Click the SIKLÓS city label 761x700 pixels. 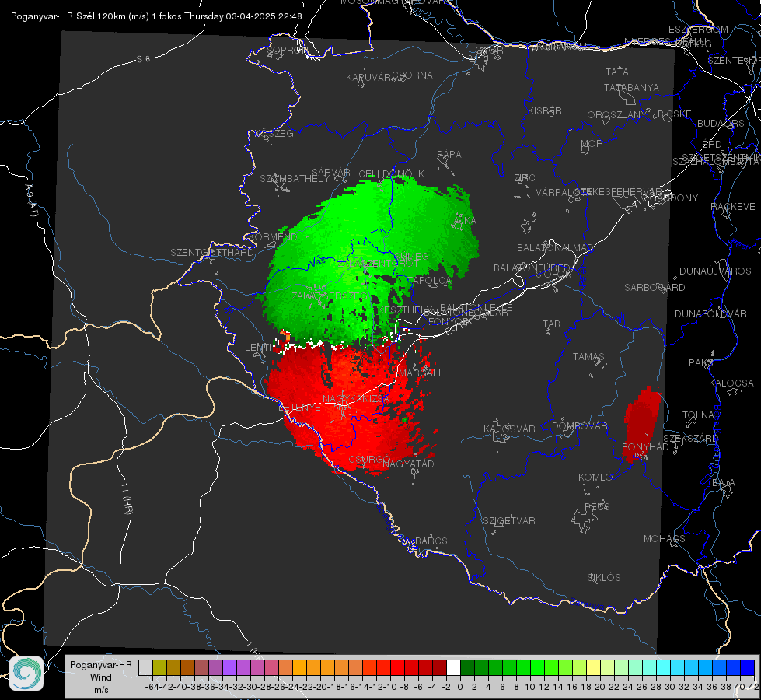click(x=604, y=578)
